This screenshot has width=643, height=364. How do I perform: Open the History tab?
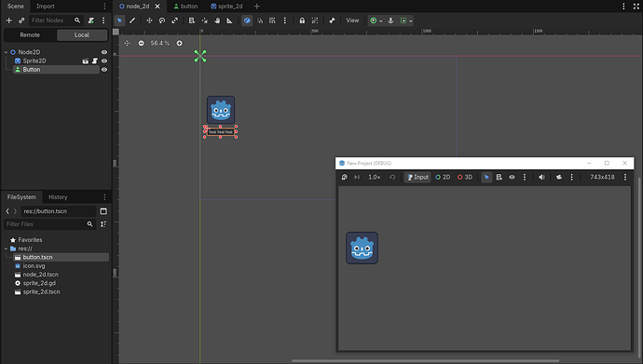point(58,197)
